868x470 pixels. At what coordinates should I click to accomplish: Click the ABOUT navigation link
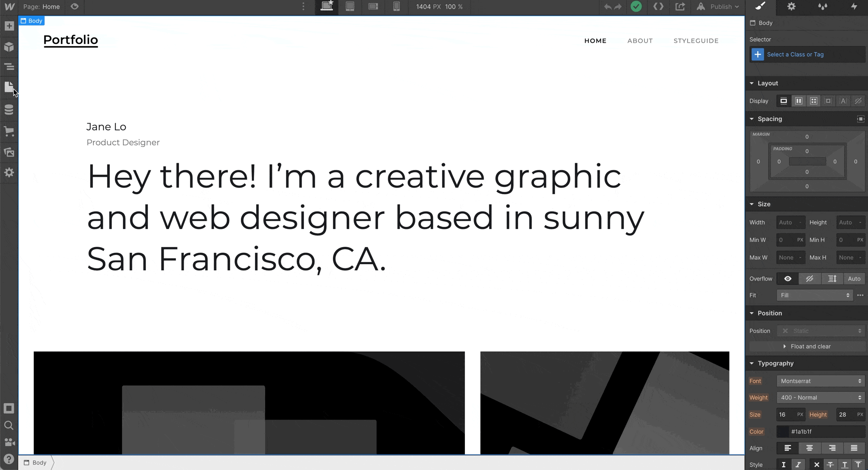click(640, 41)
